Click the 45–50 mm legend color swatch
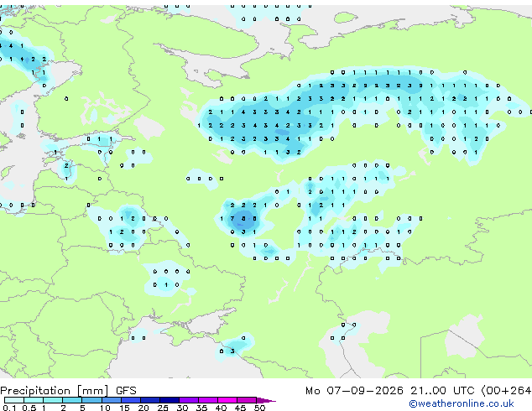 tap(247, 400)
